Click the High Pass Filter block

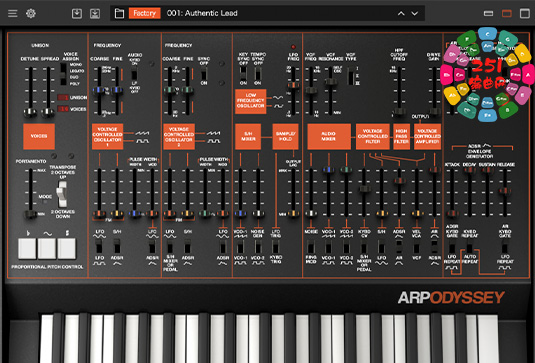pyautogui.click(x=401, y=136)
